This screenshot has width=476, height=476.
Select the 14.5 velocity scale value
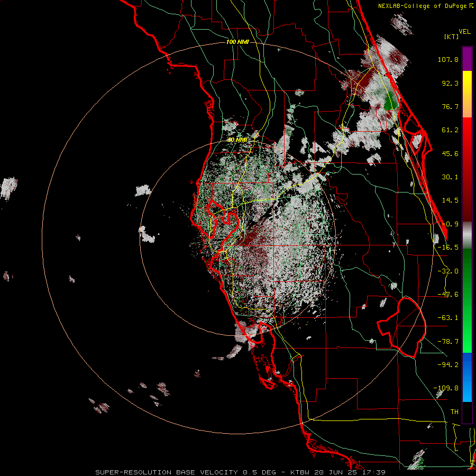(x=450, y=200)
